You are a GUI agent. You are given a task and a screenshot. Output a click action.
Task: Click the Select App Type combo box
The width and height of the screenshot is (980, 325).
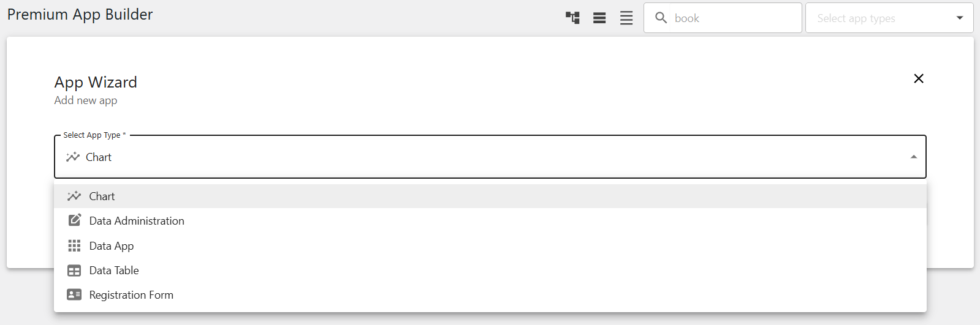coord(490,157)
